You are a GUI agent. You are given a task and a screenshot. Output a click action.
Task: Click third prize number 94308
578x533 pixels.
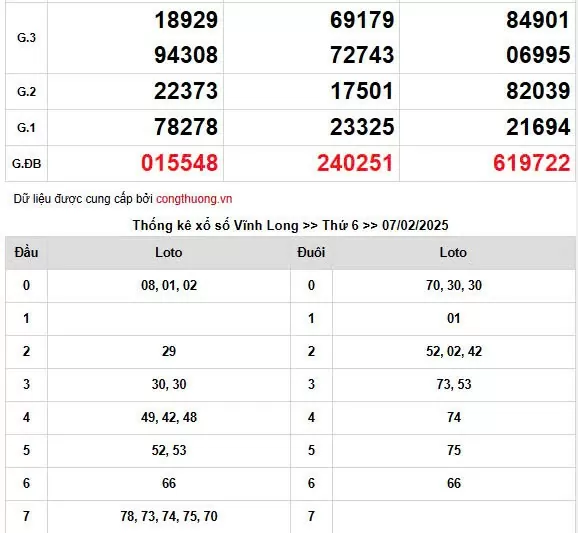[186, 55]
